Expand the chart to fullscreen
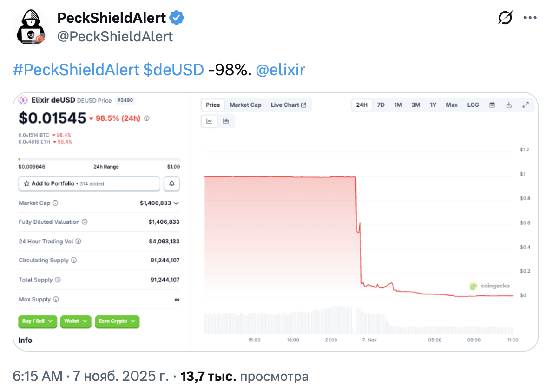The width and height of the screenshot is (553, 392). tap(526, 105)
